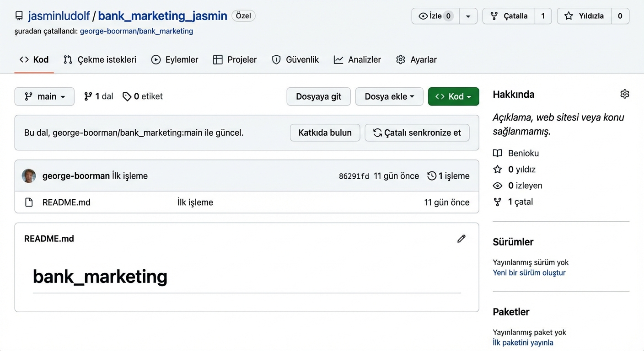Click the tag icon beside 0 etiket
This screenshot has height=351, width=644.
pyautogui.click(x=127, y=96)
